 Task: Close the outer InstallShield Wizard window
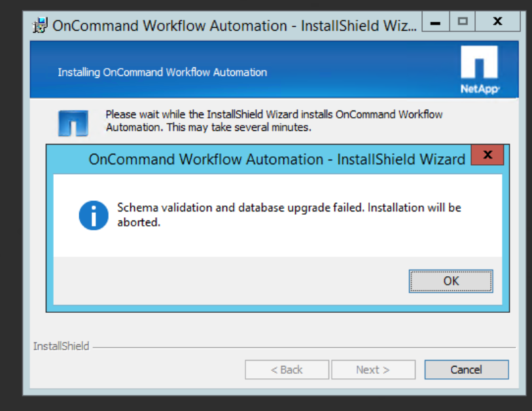click(x=497, y=22)
